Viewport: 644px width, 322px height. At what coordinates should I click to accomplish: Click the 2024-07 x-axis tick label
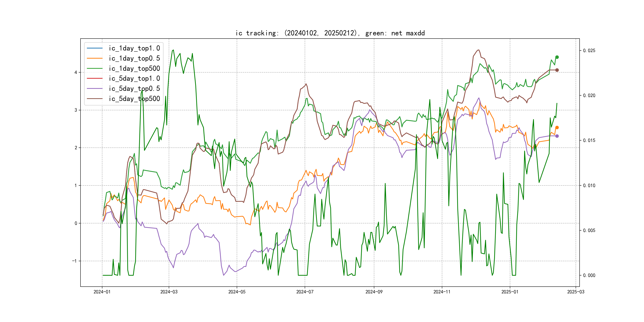point(305,292)
